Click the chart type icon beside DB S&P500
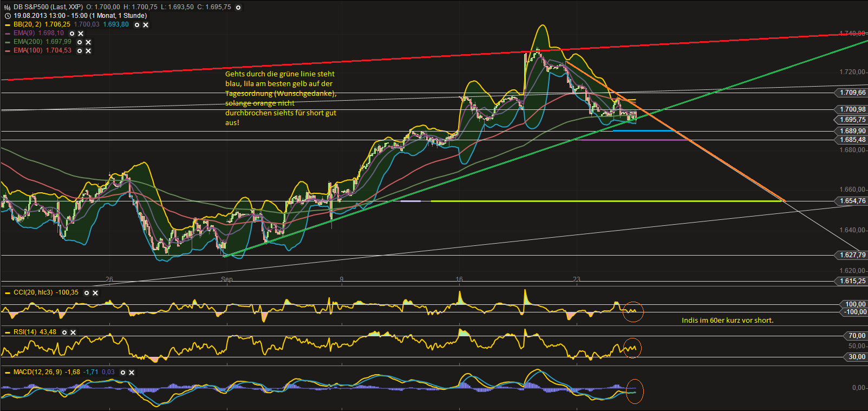Screen dimensions: 868x411 (8, 7)
